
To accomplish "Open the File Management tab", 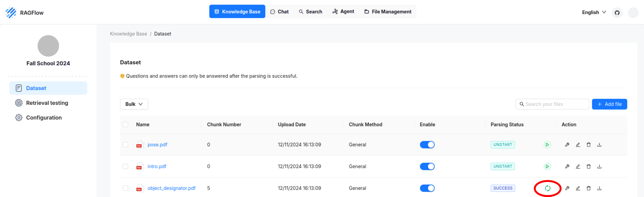I will point(388,12).
